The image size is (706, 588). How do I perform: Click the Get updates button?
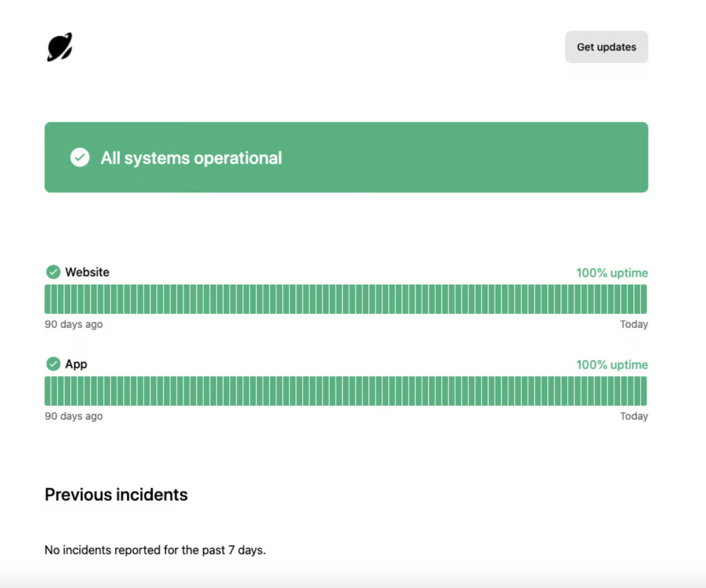coord(606,47)
